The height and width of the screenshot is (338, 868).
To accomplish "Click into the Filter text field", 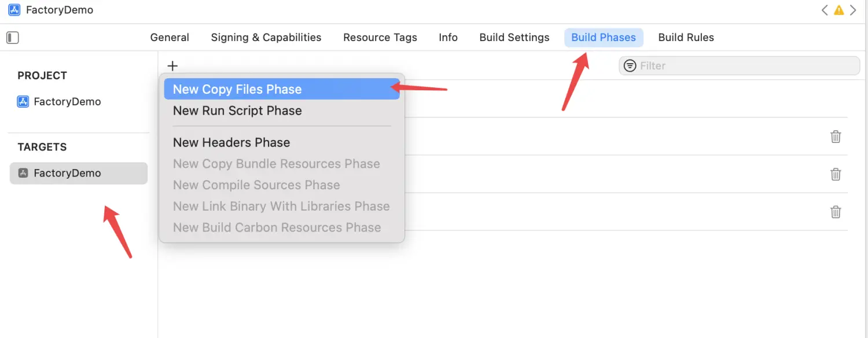I will [746, 66].
